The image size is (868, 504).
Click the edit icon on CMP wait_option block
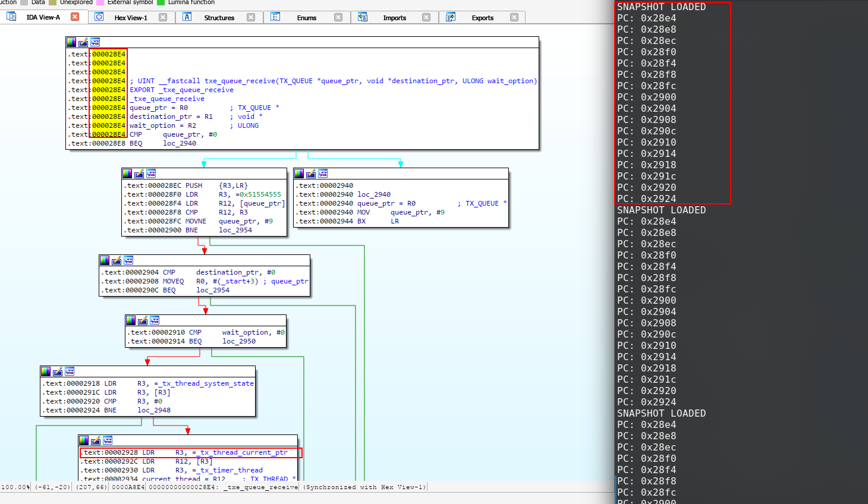pos(143,320)
